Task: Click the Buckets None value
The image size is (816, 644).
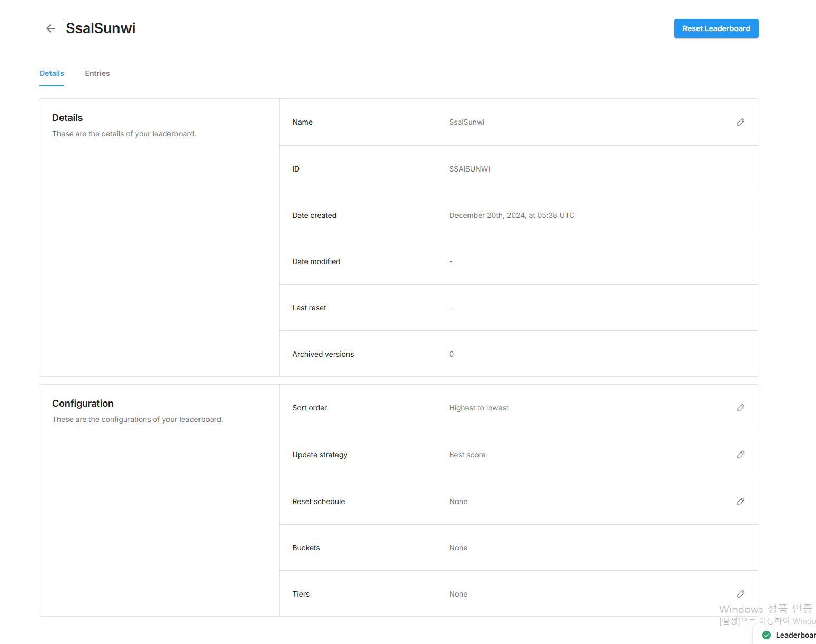Action: tap(458, 548)
